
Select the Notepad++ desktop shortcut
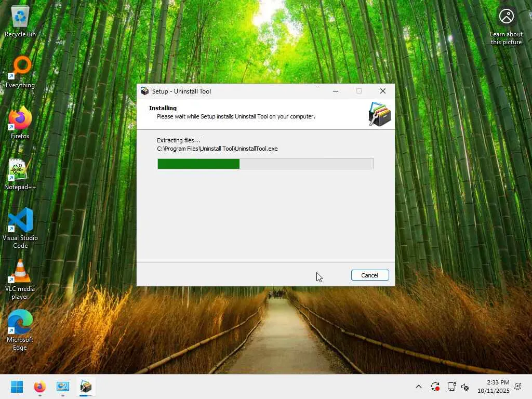pos(20,174)
